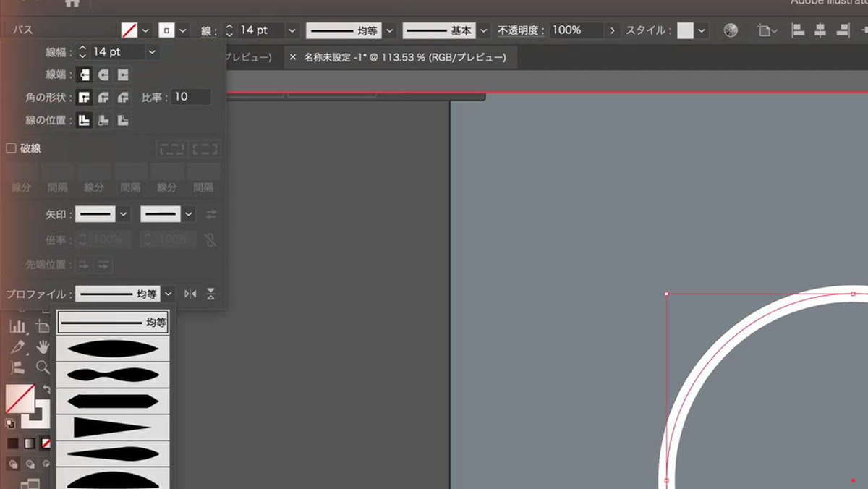868x489 pixels.
Task: Select the tapering triangle width profile
Action: coord(113,428)
